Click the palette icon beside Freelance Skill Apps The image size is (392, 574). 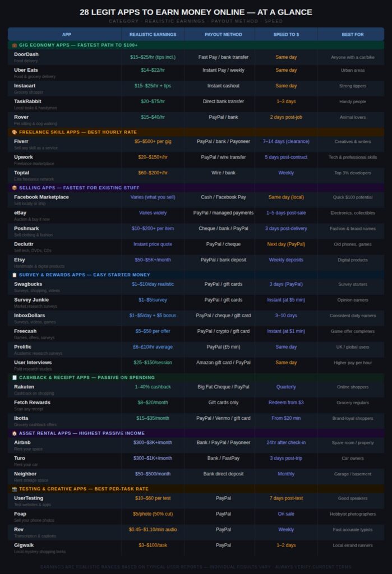[14, 132]
